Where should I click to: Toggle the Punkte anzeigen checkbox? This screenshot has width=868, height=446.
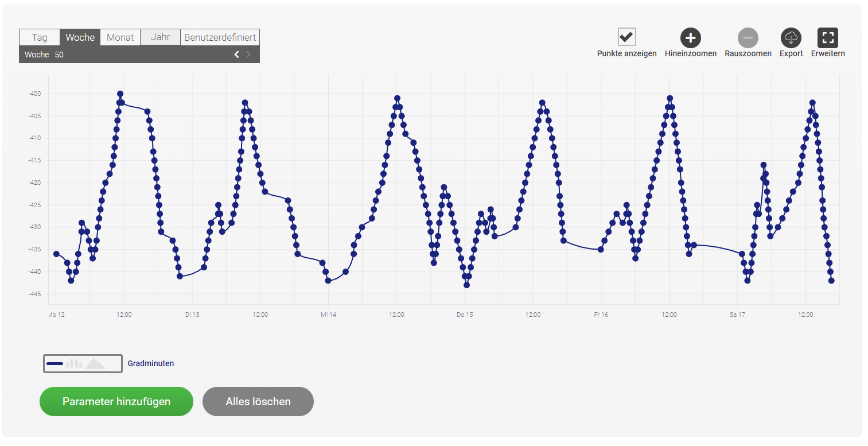coord(626,37)
